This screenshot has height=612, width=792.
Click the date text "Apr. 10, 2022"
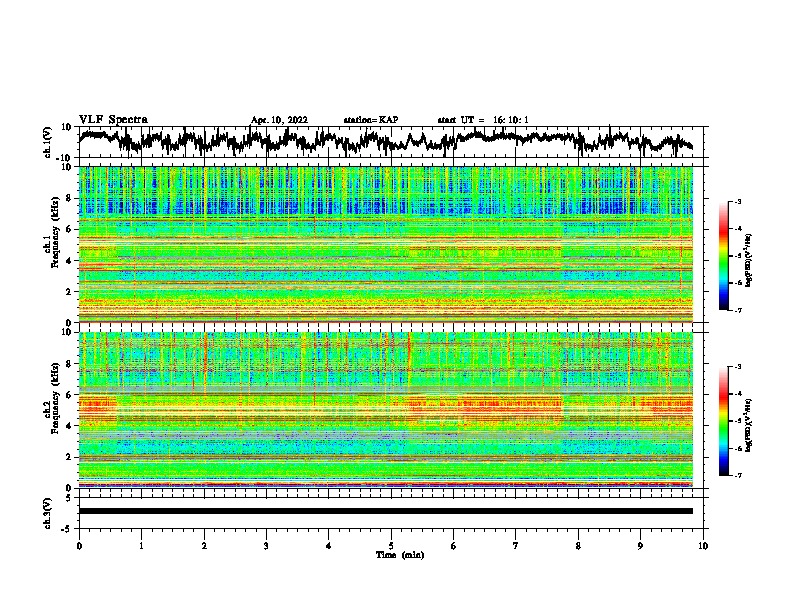279,120
